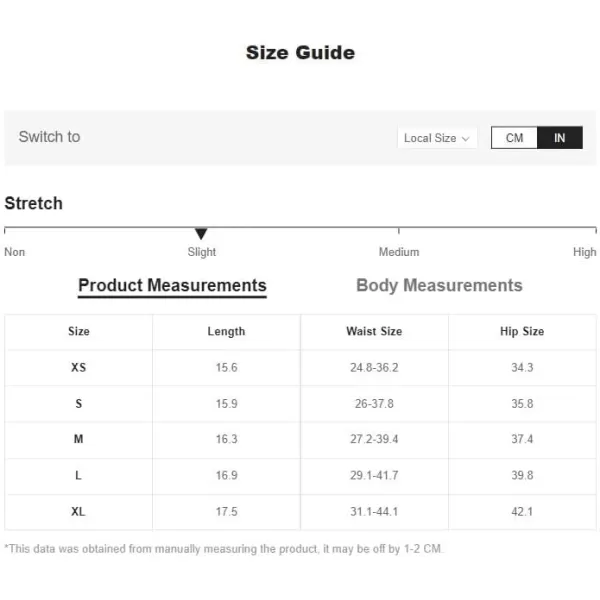Click the Hip Size column header
Viewport: 600px width, 600px height.
point(522,331)
